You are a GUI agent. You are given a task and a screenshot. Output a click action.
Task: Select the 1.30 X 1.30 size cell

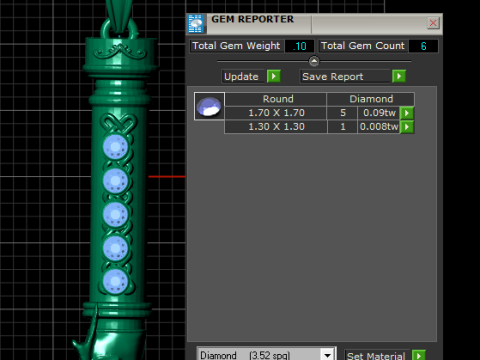click(276, 127)
